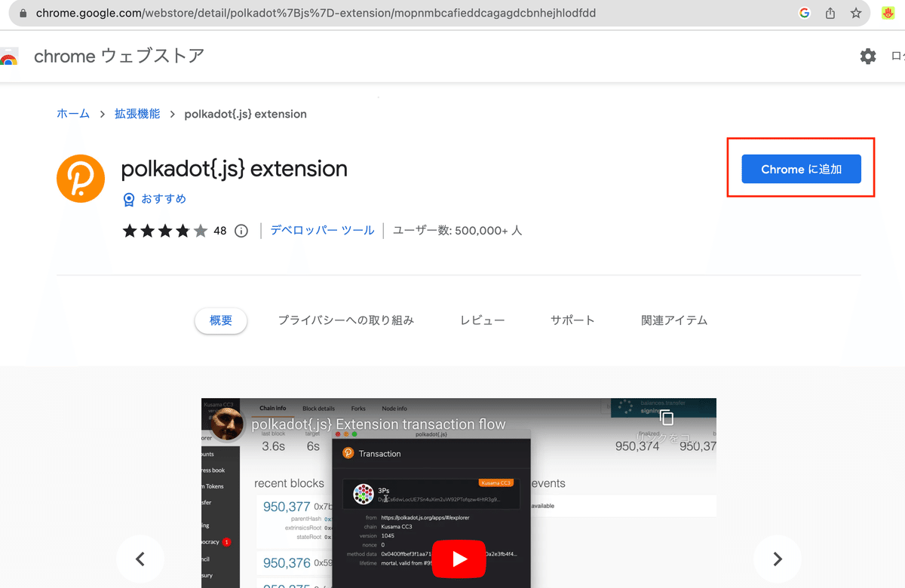
Task: Click the rating info circle icon
Action: click(241, 231)
